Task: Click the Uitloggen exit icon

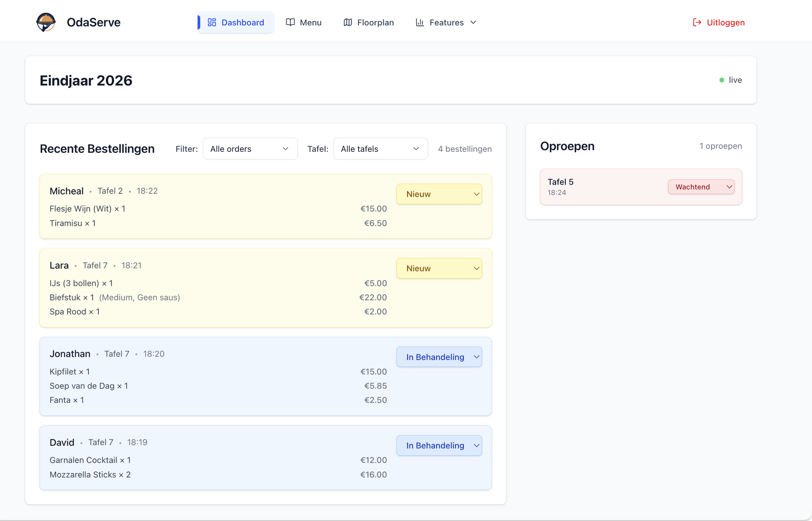Action: tap(697, 22)
